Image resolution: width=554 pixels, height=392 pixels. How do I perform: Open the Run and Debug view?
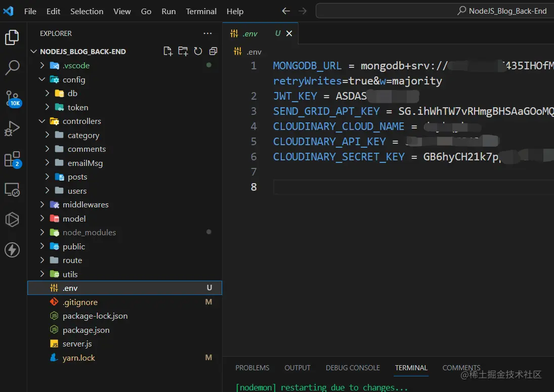tap(12, 129)
